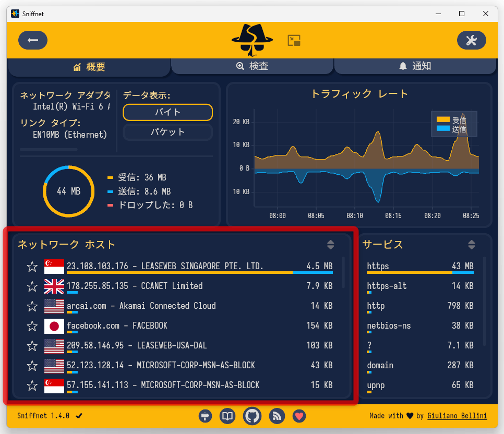Click the Sniffnet title bar app icon

[x=15, y=14]
